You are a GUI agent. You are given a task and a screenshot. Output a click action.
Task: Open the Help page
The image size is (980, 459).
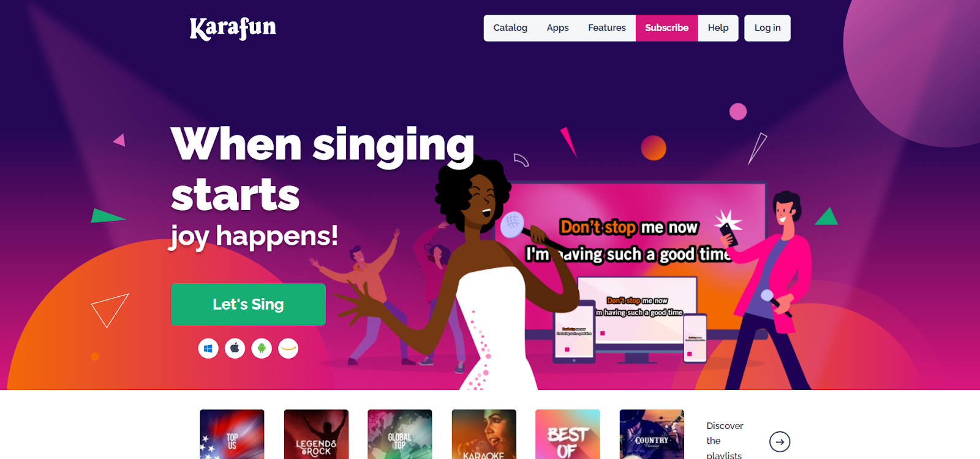tap(718, 28)
